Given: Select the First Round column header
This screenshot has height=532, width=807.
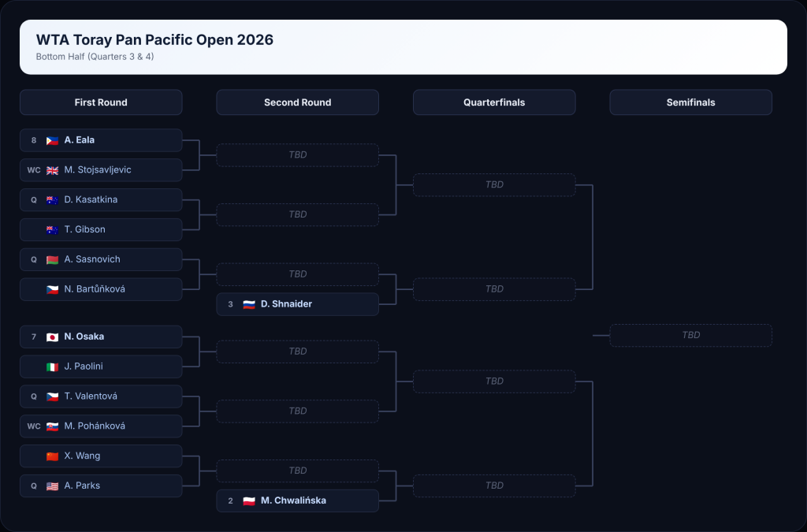Looking at the screenshot, I should click(x=101, y=102).
